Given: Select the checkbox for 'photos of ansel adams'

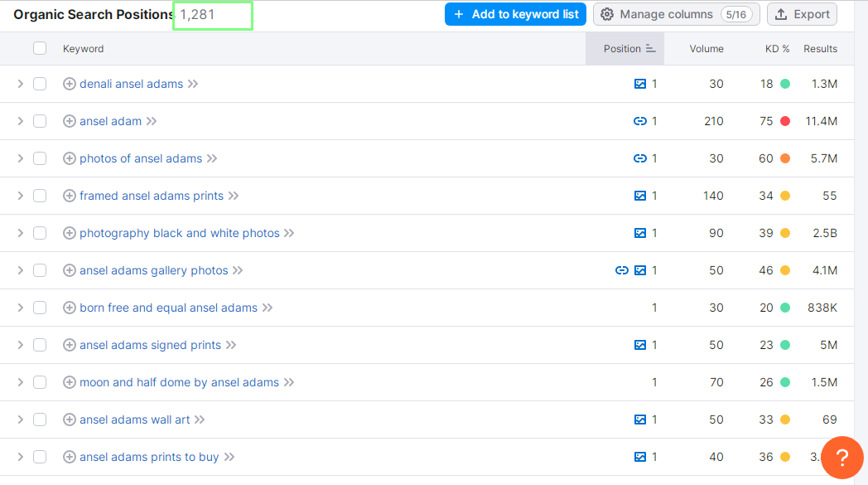Looking at the screenshot, I should [x=40, y=158].
